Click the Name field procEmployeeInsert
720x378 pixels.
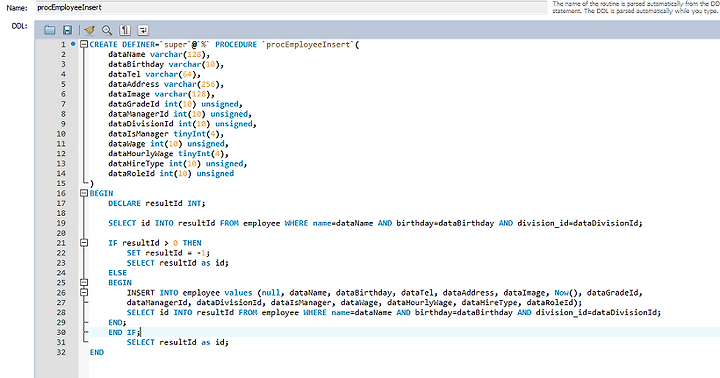pyautogui.click(x=292, y=7)
